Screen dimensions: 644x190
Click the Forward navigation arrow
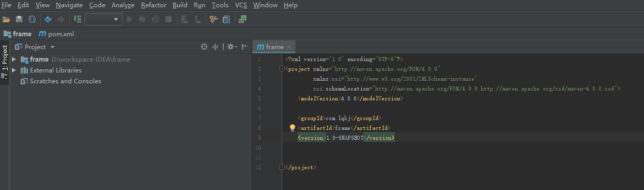[61, 19]
